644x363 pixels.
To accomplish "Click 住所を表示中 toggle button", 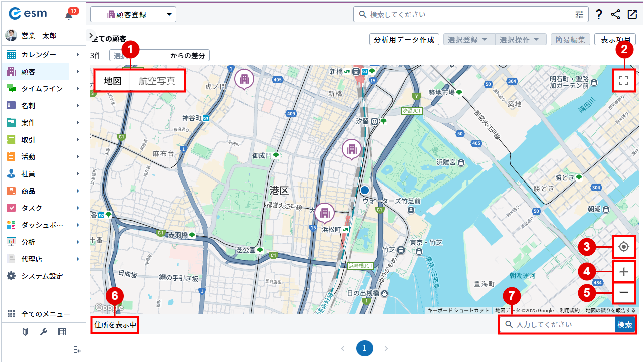I will point(115,325).
